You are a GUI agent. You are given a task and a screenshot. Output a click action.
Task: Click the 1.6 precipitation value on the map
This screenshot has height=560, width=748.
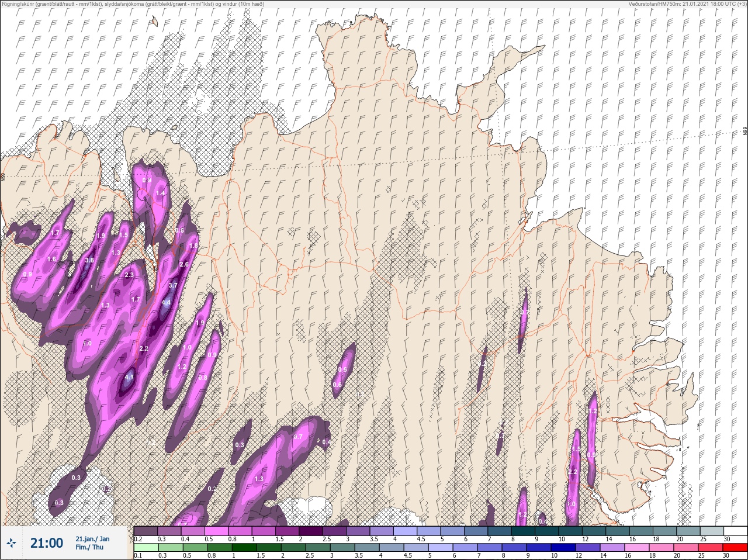[51, 259]
